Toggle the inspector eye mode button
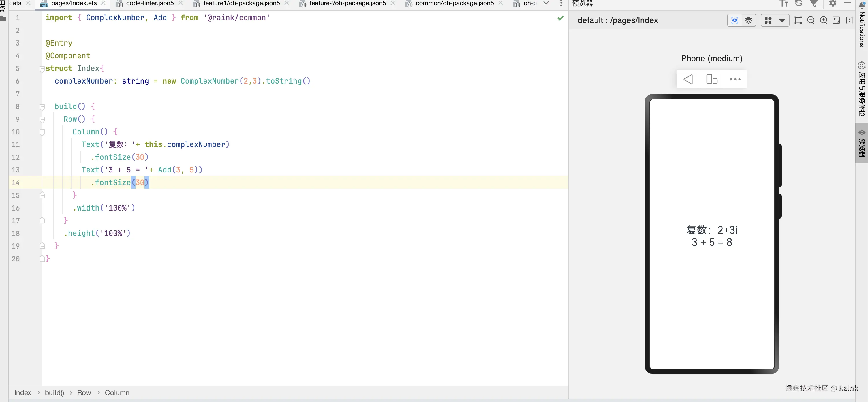 click(x=734, y=20)
